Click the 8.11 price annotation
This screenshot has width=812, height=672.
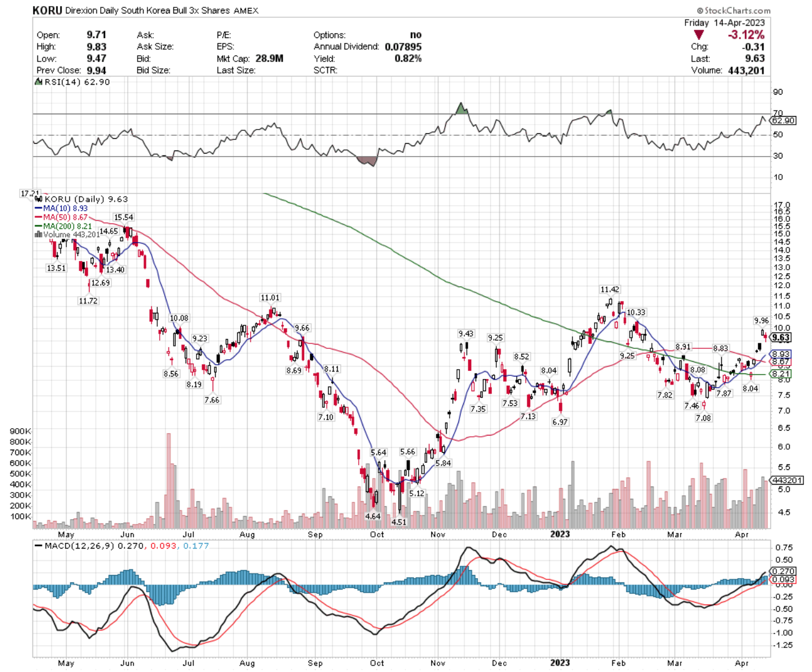pos(332,369)
